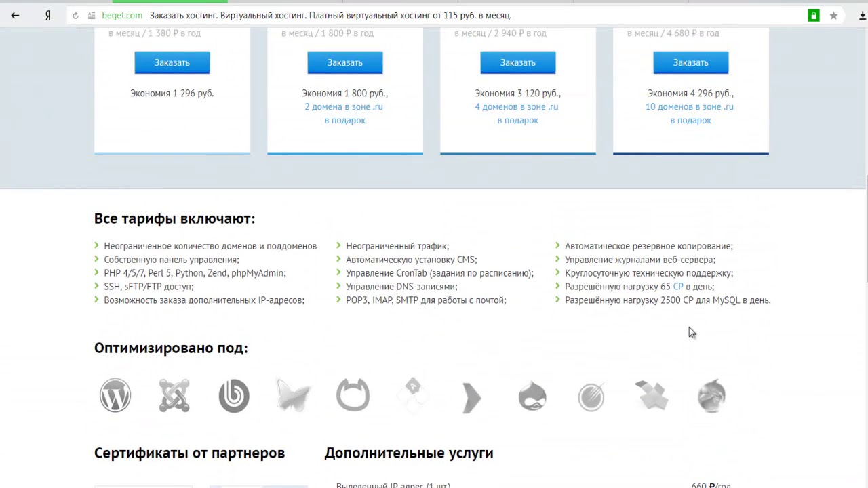Click 'Все тарифы включают:' heading
The image size is (868, 488).
coord(175,219)
